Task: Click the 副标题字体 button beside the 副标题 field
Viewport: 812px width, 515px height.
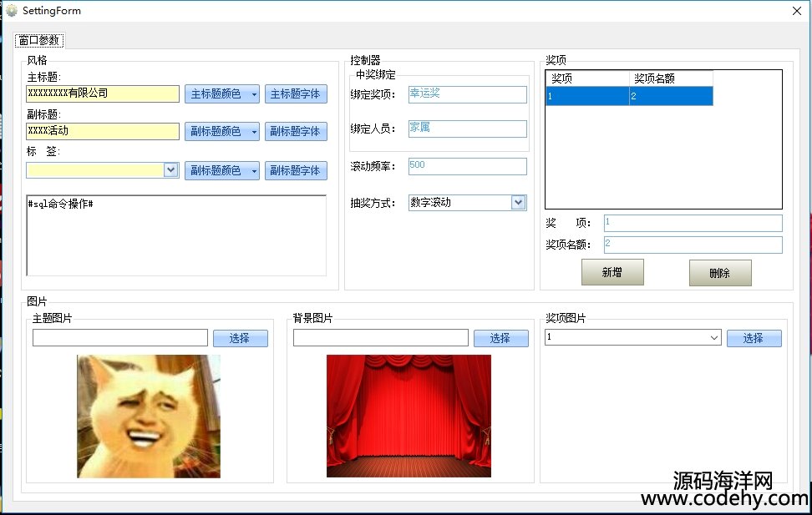Action: 296,132
